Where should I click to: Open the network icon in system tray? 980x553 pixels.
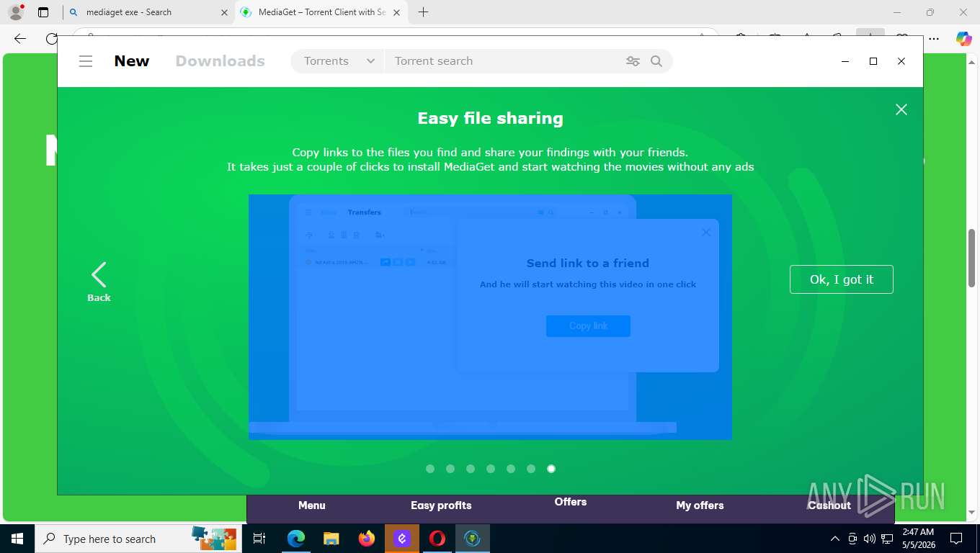(887, 539)
